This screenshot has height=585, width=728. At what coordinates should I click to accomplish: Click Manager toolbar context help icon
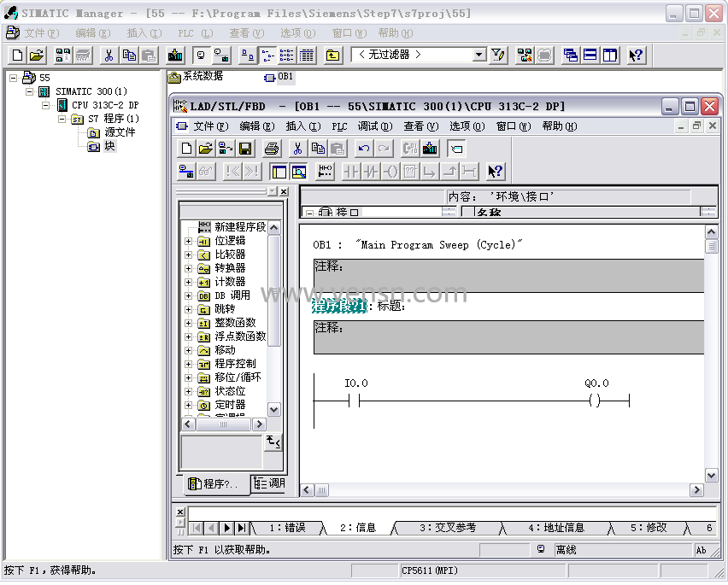coord(636,56)
